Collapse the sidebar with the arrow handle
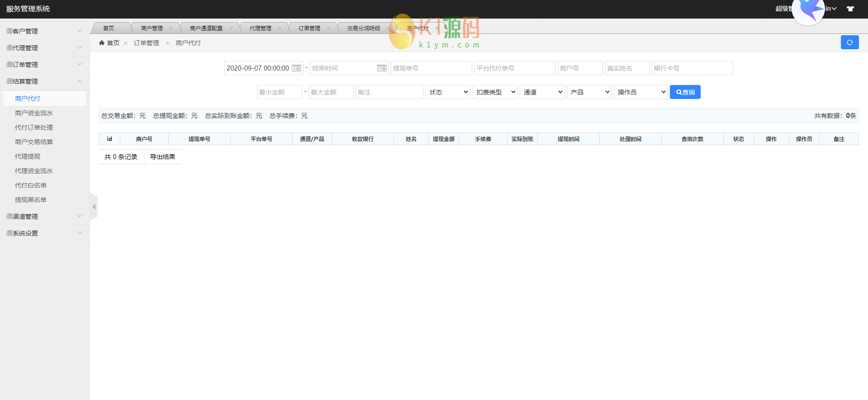 click(94, 207)
